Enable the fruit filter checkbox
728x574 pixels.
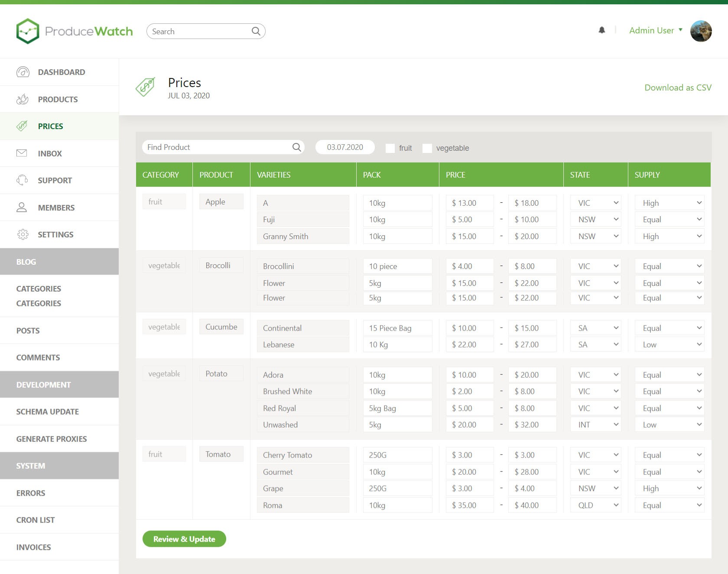pyautogui.click(x=390, y=148)
